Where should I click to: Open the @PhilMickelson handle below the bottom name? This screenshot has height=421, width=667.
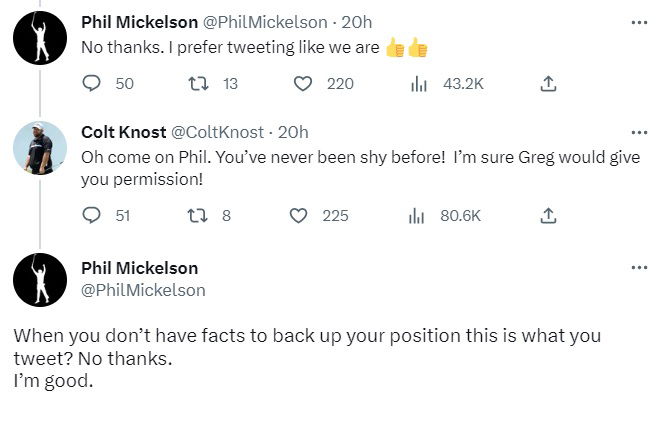[x=143, y=290]
